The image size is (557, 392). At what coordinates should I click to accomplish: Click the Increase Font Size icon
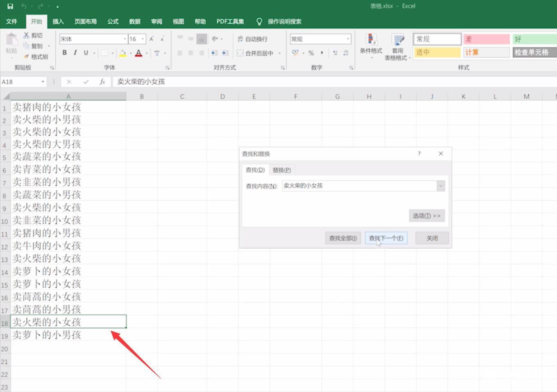click(x=151, y=39)
